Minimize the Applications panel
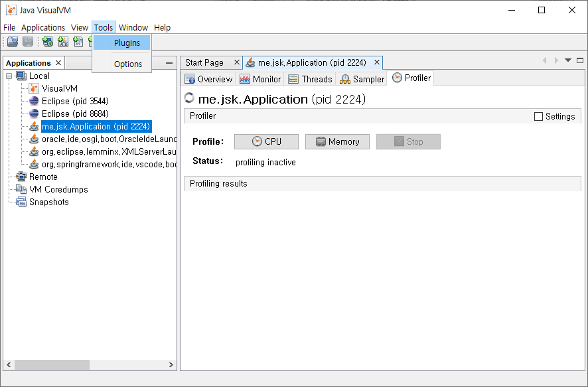The width and height of the screenshot is (588, 387). (x=169, y=63)
